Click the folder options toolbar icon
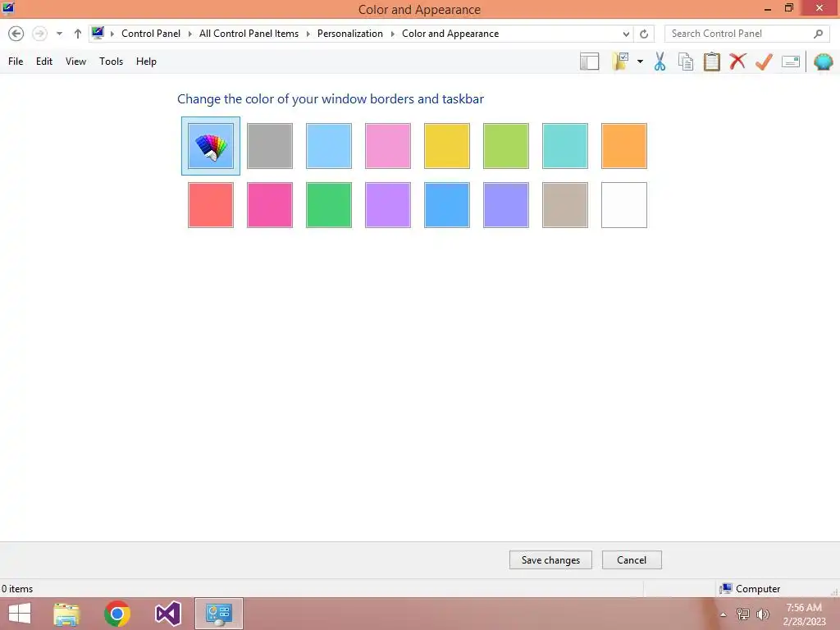 [620, 62]
